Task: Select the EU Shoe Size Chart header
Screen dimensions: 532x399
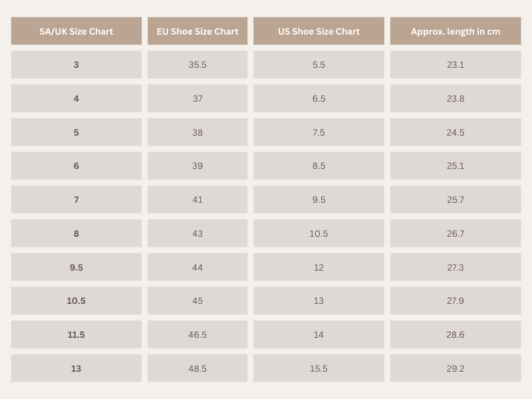Action: click(198, 31)
